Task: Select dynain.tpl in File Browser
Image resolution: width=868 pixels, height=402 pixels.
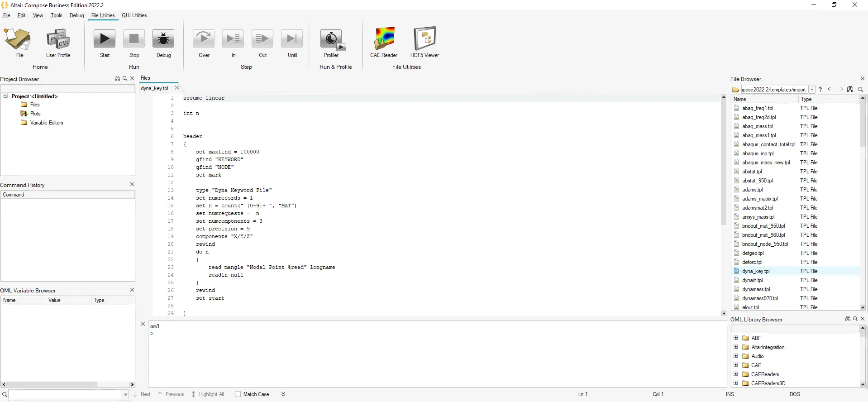Action: click(753, 280)
